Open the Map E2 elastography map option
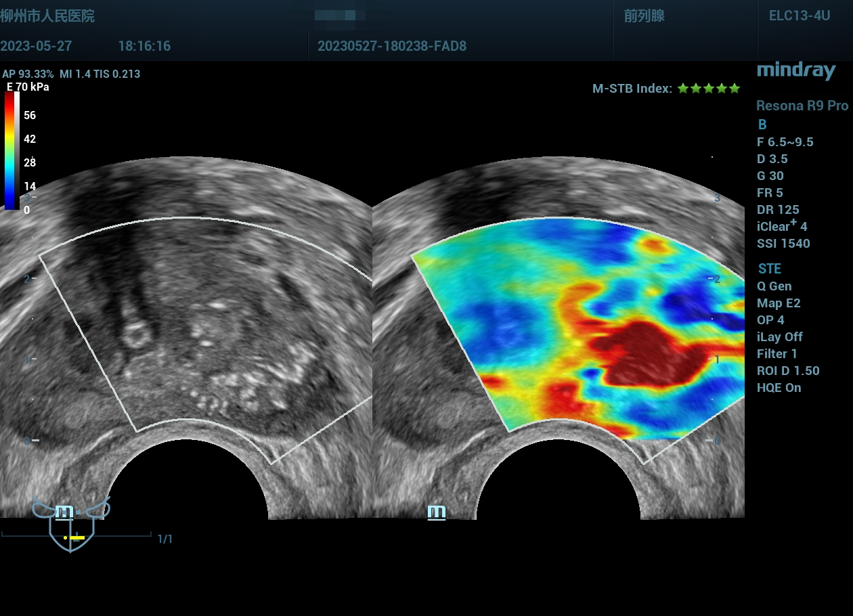853x616 pixels. (779, 303)
